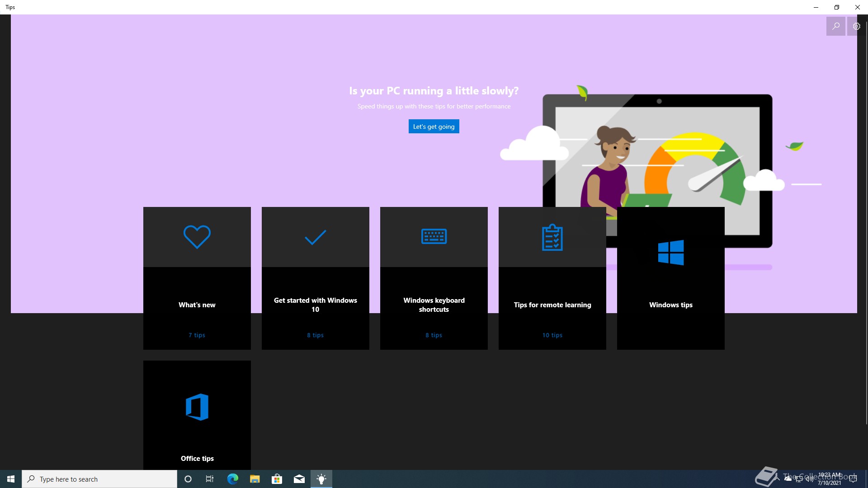Click the Office logo on Office tips card
This screenshot has width=868, height=488.
pos(197,407)
